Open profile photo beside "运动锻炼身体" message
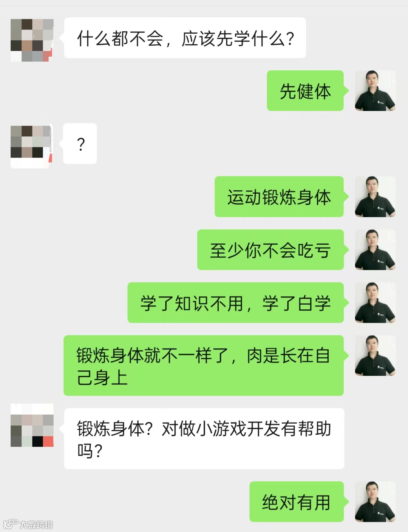 tap(375, 197)
